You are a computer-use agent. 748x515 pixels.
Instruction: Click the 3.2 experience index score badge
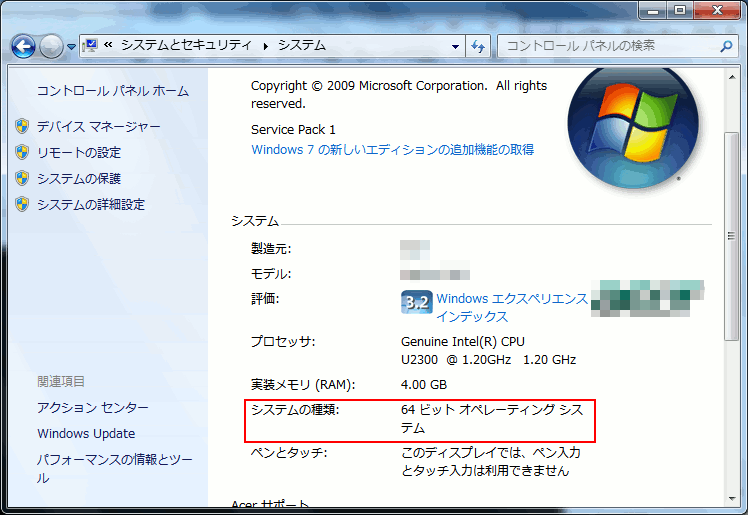[416, 300]
